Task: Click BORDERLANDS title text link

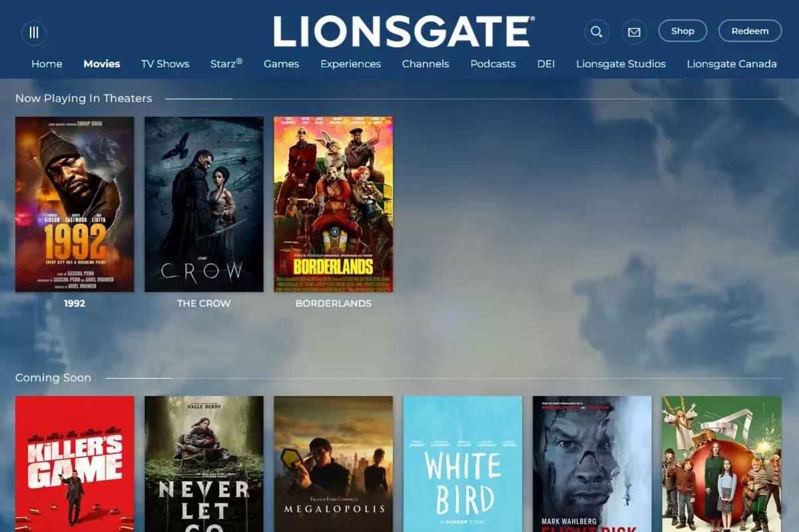Action: point(334,304)
